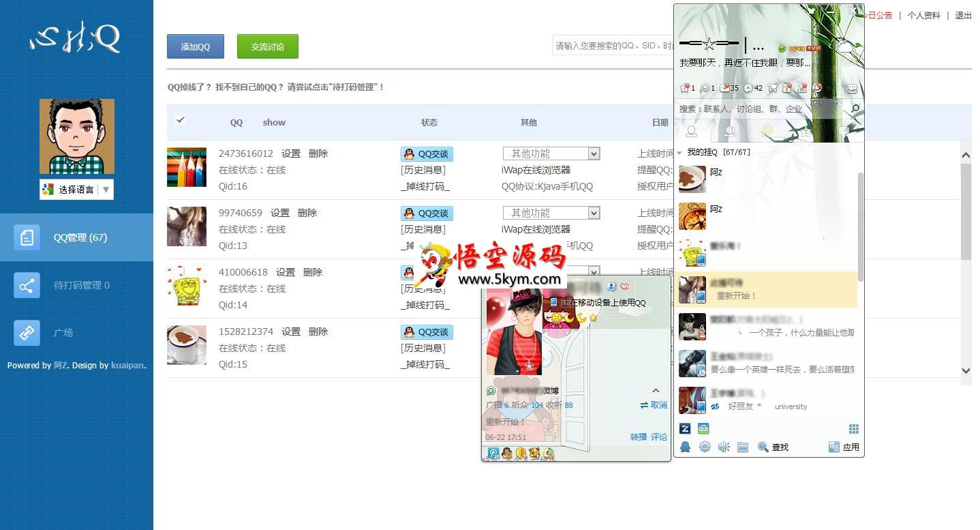Image resolution: width=980 pixels, height=530 pixels.
Task: Click _掉线打码_ for QQ 2473616012
Action: click(425, 186)
